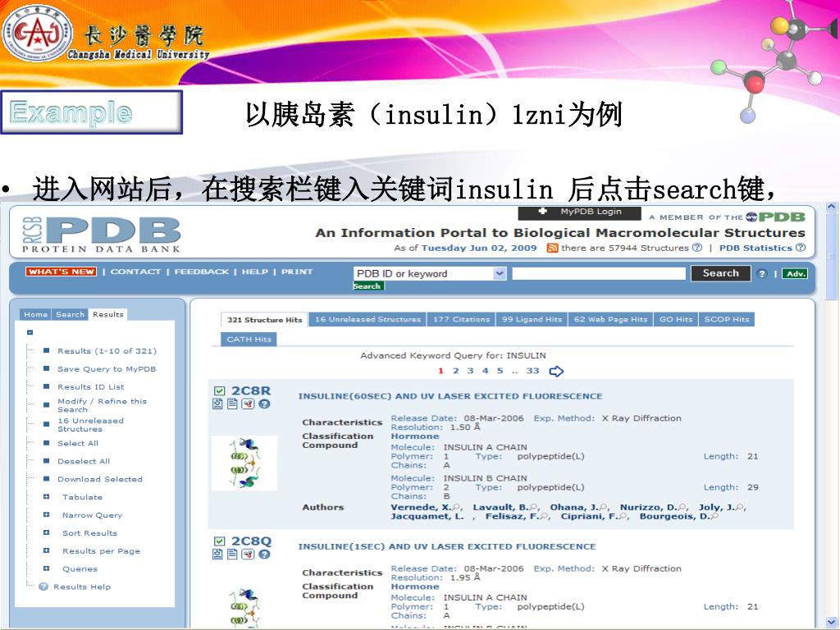
Task: Click the 2C8R structure thumbnail image
Action: [x=244, y=463]
